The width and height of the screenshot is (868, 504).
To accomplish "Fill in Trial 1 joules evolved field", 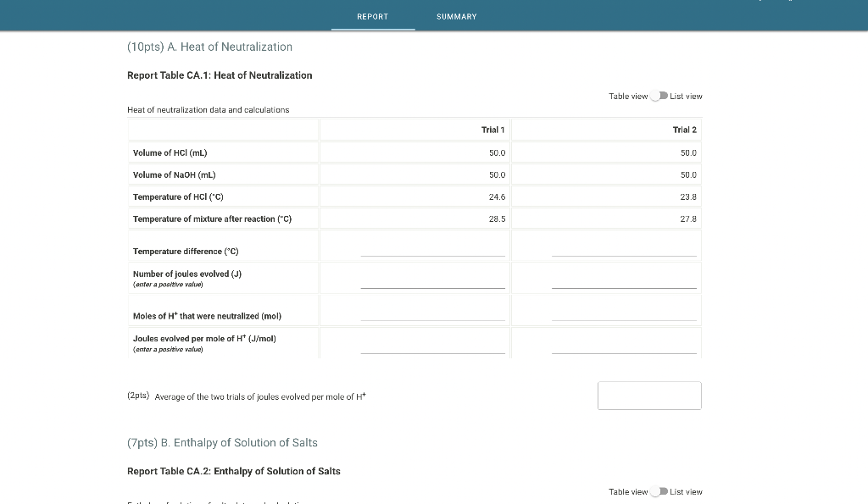I will (433, 283).
